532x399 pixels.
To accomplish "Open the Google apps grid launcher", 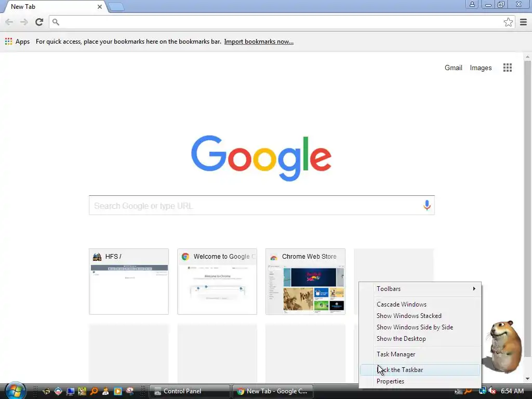I will click(507, 68).
